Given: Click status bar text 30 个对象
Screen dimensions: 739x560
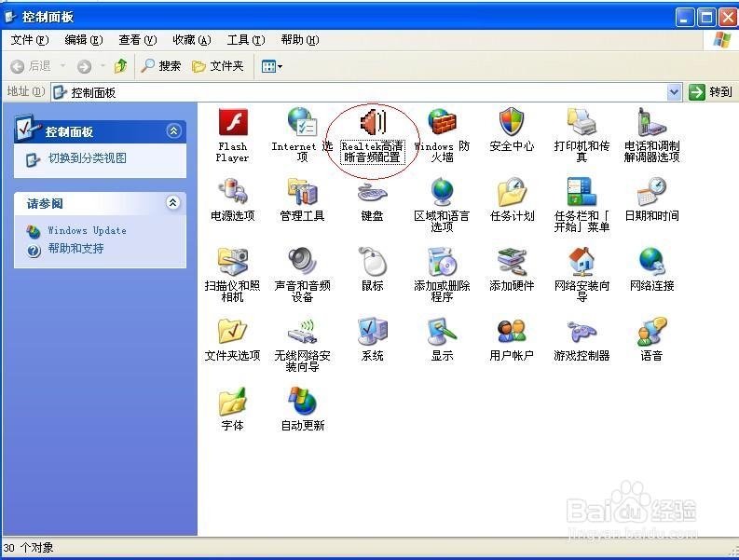Looking at the screenshot, I should 28,548.
